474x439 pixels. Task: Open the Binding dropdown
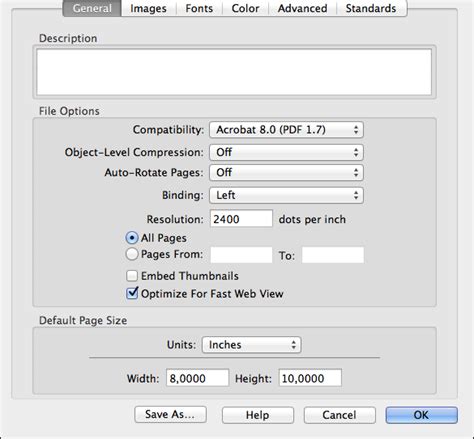coord(286,195)
